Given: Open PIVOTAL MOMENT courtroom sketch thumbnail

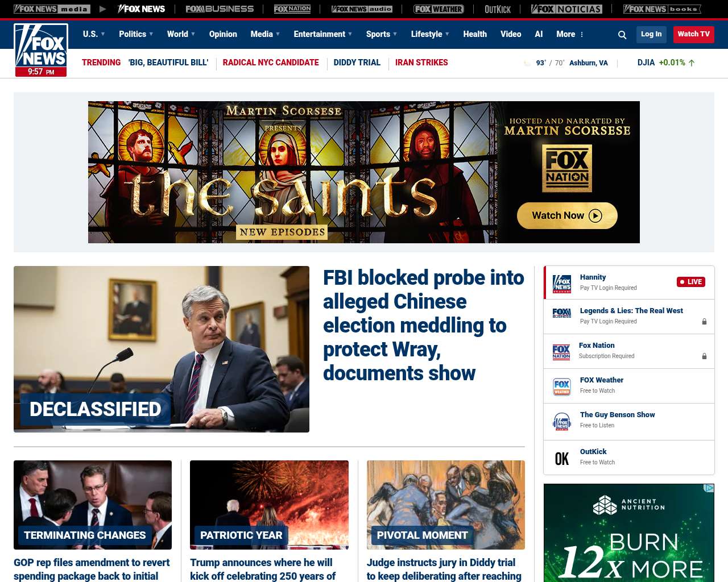Looking at the screenshot, I should pos(446,505).
